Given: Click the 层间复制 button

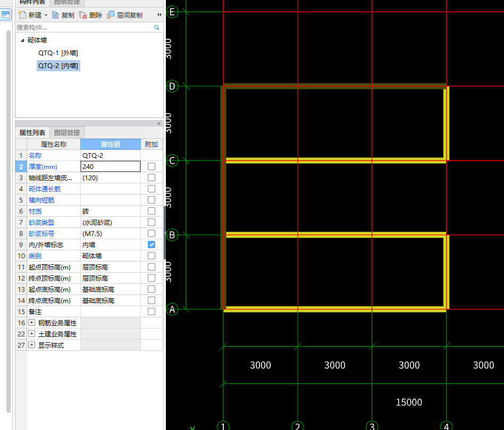Looking at the screenshot, I should [x=125, y=15].
